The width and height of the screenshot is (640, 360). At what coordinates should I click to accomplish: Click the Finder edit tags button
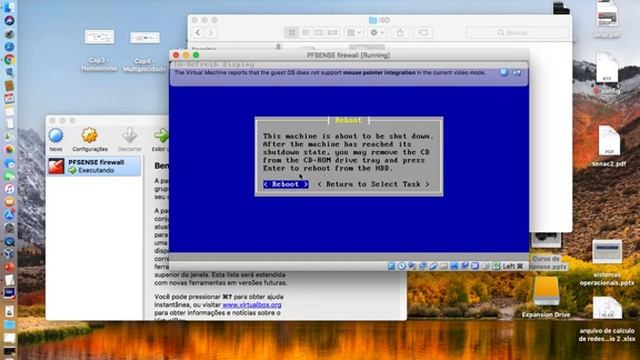tap(423, 33)
